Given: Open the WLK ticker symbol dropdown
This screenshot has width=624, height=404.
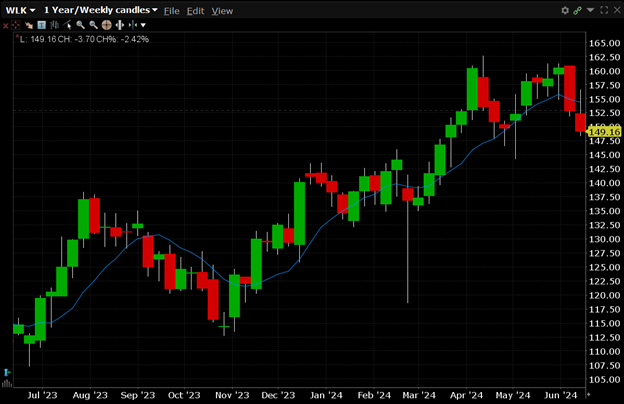Looking at the screenshot, I should [20, 10].
